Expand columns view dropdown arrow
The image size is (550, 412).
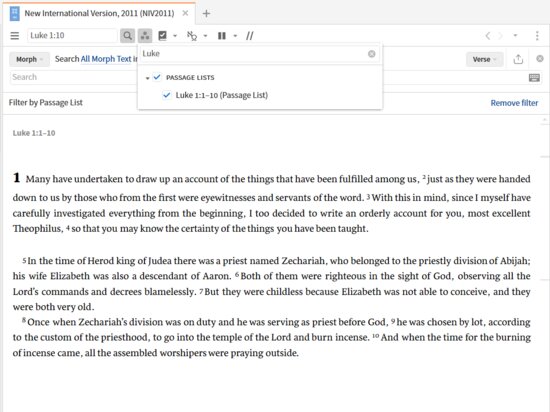click(235, 35)
